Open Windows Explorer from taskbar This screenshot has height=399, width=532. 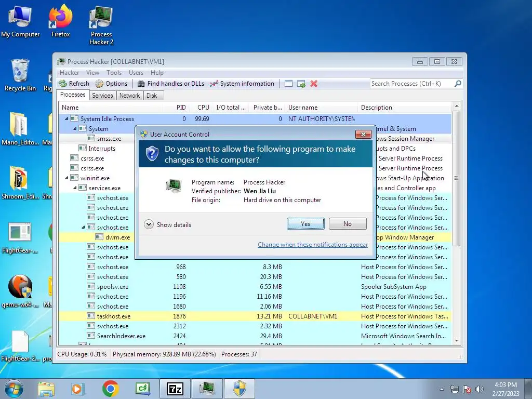pyautogui.click(x=46, y=389)
